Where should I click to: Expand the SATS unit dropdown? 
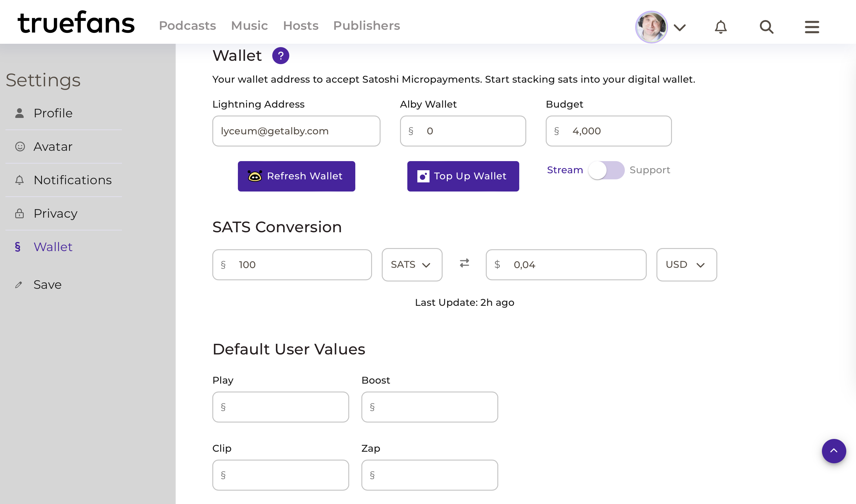pyautogui.click(x=412, y=264)
